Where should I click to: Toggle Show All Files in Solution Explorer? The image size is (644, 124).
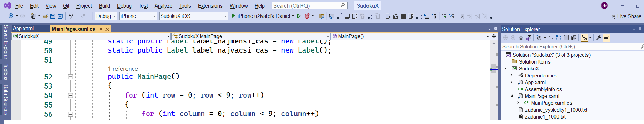pos(574,38)
